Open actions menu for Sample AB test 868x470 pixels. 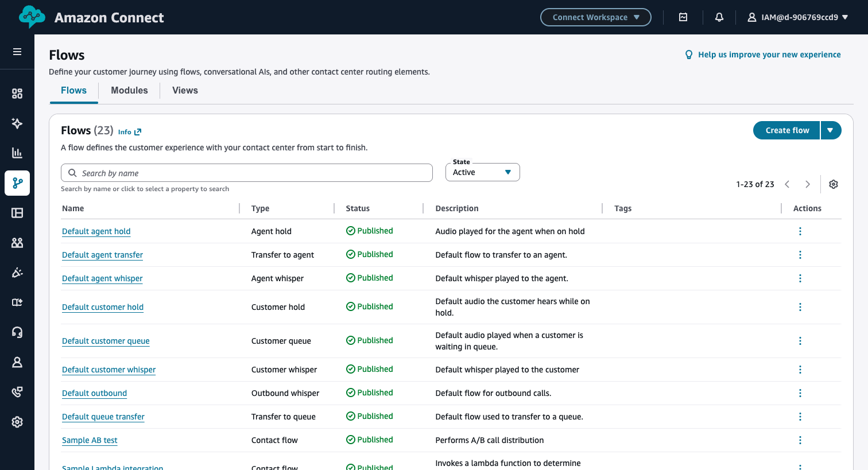800,440
